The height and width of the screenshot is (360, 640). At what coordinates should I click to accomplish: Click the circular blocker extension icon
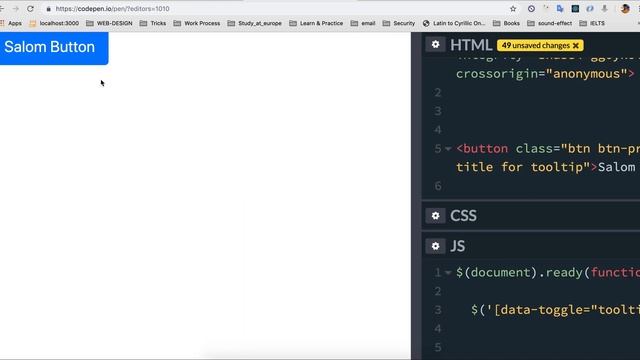[x=531, y=9]
